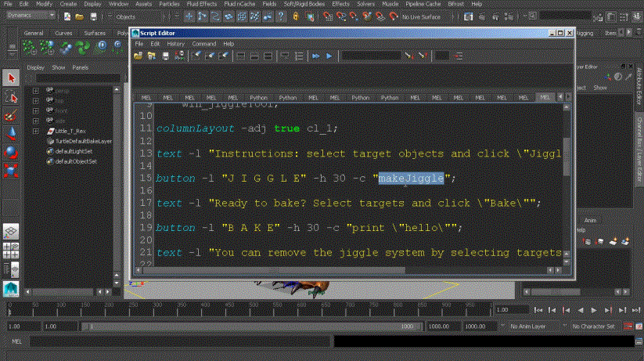Click Source Script icon in Script Editor

click(152, 56)
